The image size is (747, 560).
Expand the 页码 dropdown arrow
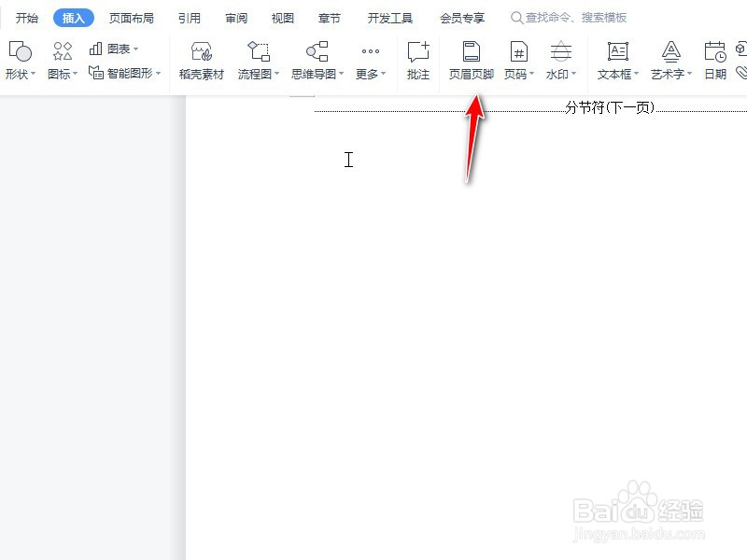(x=531, y=74)
